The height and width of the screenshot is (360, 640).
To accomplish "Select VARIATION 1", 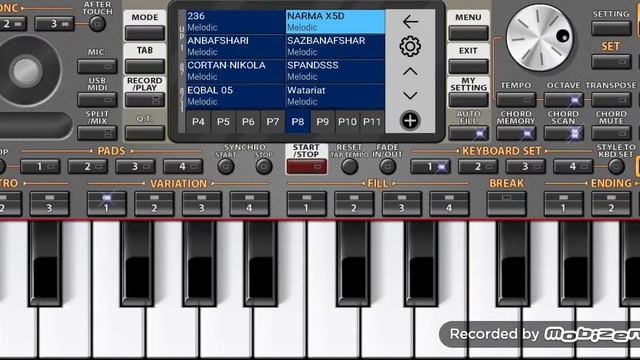I will click(x=107, y=204).
